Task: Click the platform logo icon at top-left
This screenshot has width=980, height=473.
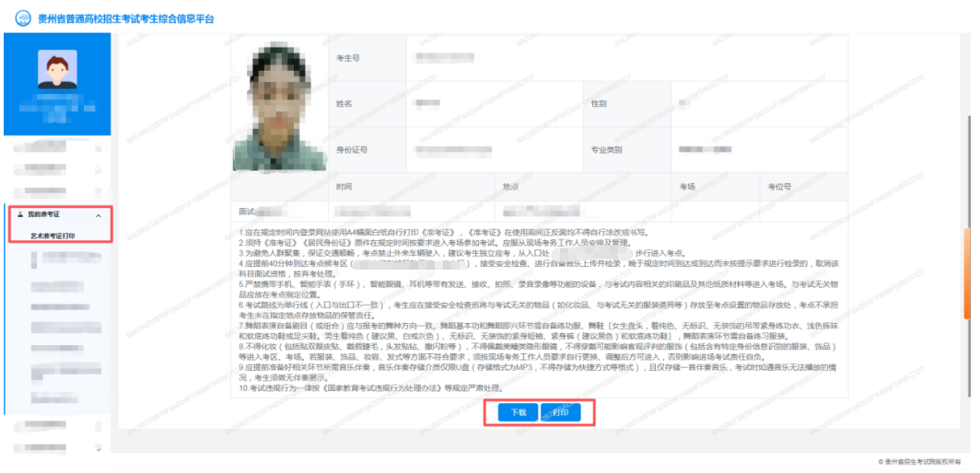Action: pyautogui.click(x=24, y=18)
